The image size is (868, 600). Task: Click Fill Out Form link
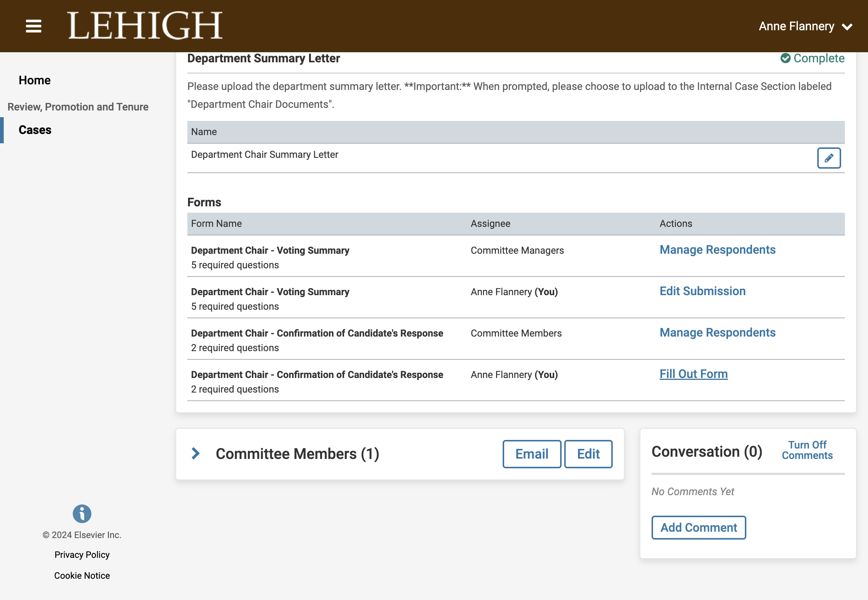click(x=694, y=374)
